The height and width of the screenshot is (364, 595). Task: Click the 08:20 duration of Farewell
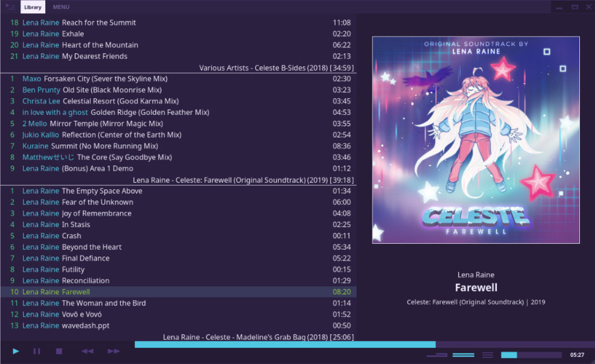click(x=342, y=292)
